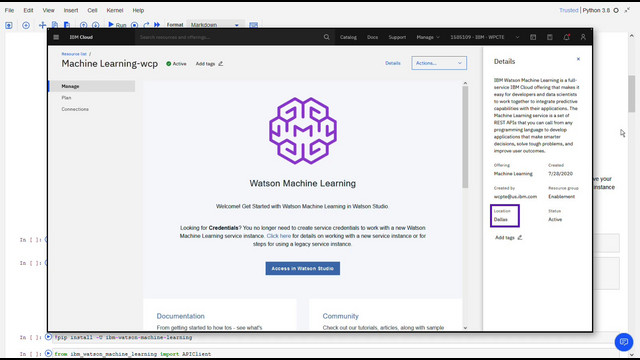Click the IBM Cloud logo text
The width and height of the screenshot is (640, 360).
coord(81,37)
